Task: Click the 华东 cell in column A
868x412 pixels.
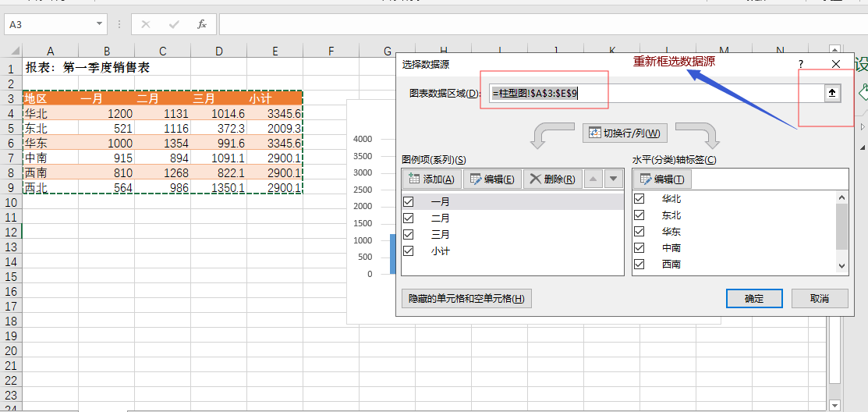Action: pos(51,144)
